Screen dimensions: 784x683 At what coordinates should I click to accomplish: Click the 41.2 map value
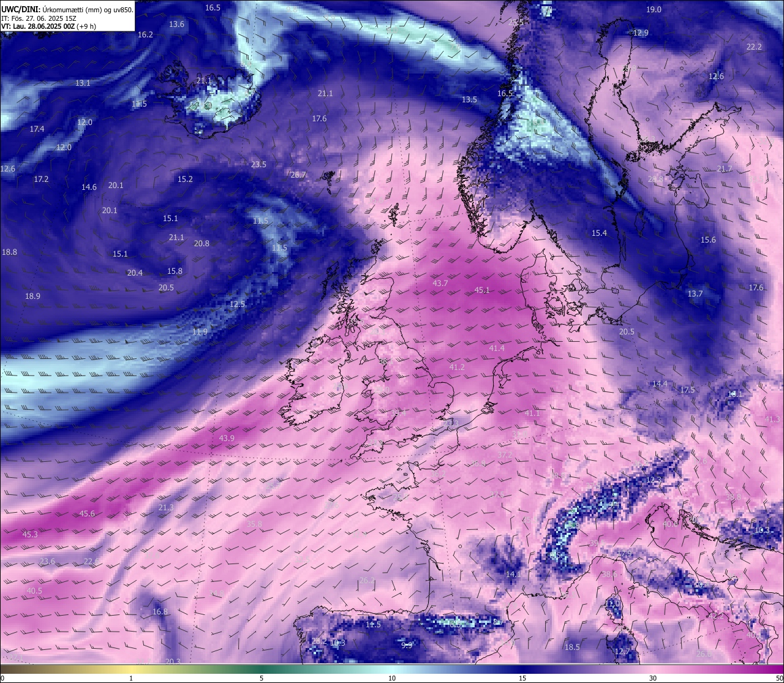point(457,368)
